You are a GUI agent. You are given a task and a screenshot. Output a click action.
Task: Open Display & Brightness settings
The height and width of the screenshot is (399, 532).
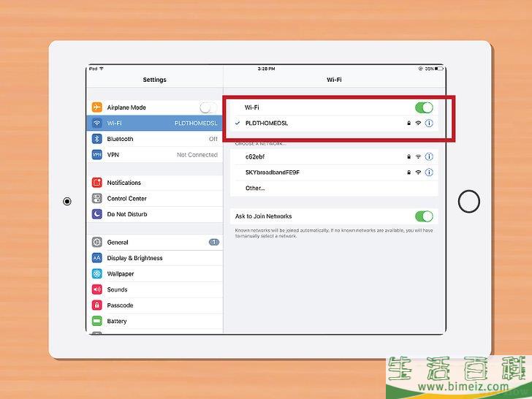point(155,258)
